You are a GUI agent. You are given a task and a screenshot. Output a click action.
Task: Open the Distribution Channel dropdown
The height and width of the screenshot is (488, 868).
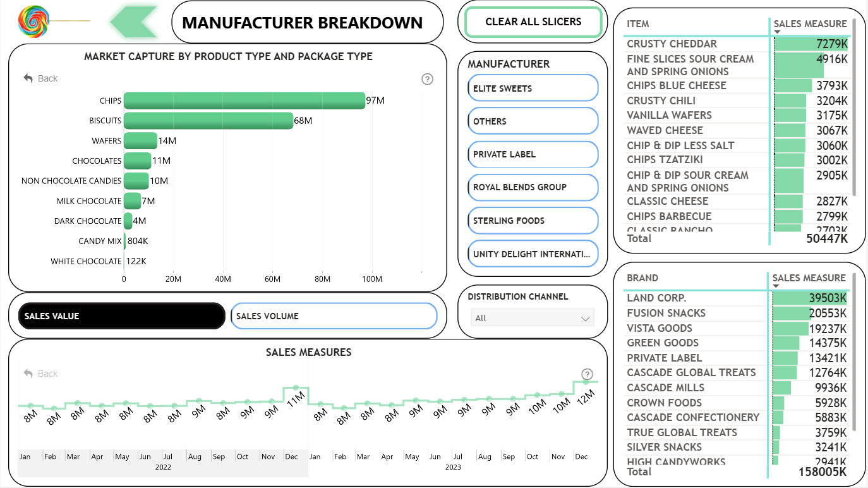click(x=533, y=318)
